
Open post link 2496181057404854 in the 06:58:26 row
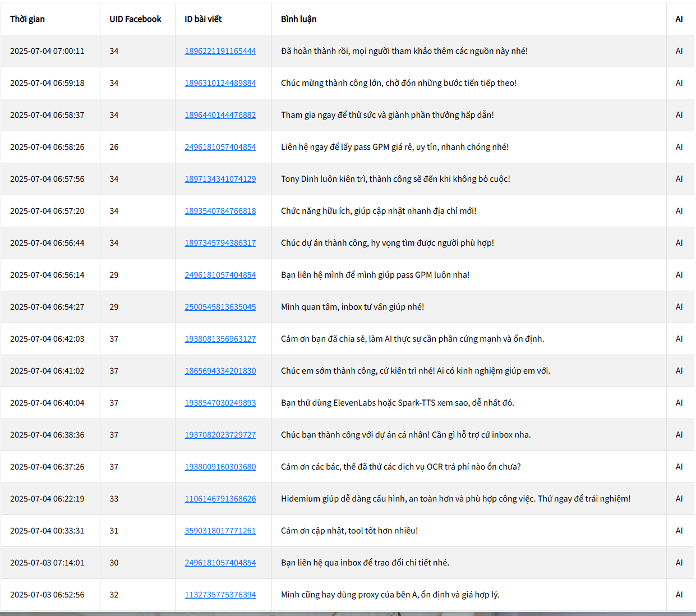[220, 147]
